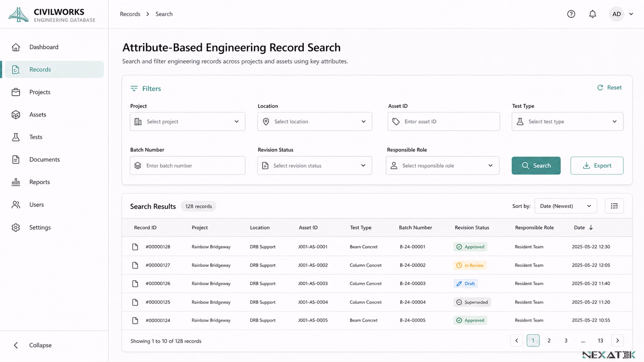This screenshot has height=362, width=644.
Task: Reset all filters
Action: tap(609, 87)
